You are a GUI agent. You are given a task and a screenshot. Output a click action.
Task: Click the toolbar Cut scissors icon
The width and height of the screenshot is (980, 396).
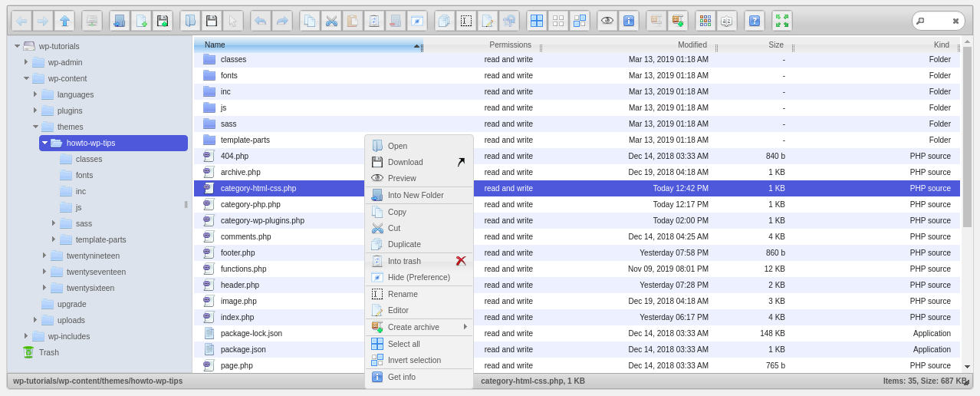(331, 21)
